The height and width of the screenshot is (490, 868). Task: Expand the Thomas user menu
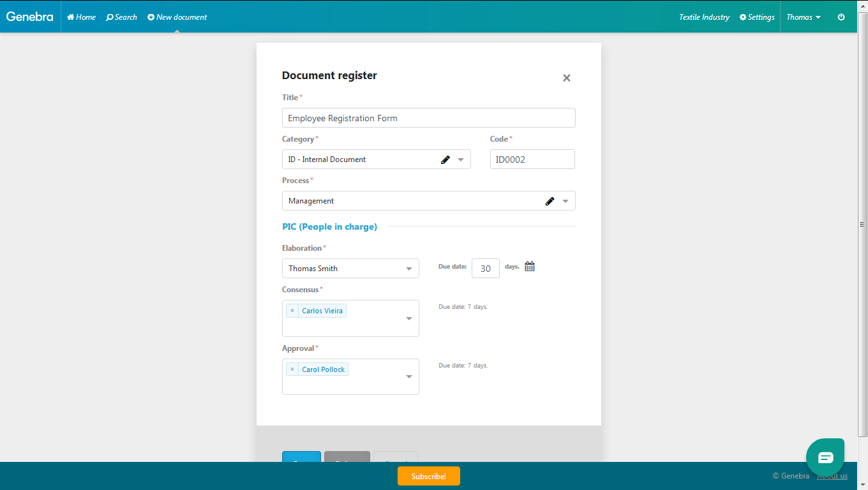coord(804,17)
